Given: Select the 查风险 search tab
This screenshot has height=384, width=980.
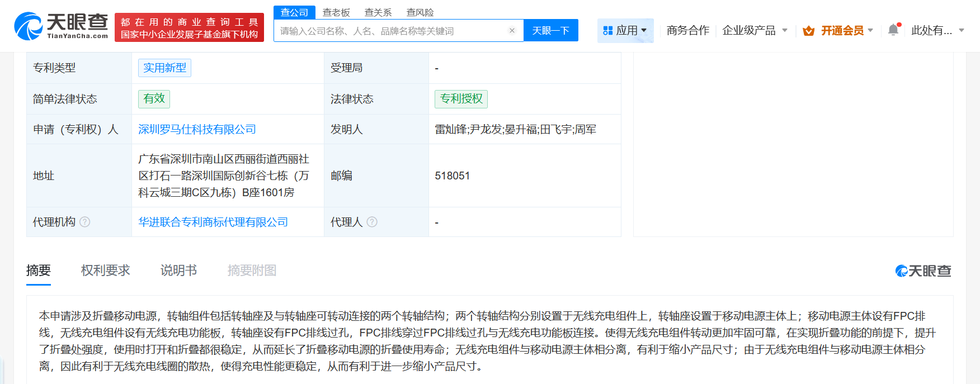Looking at the screenshot, I should pyautogui.click(x=420, y=12).
